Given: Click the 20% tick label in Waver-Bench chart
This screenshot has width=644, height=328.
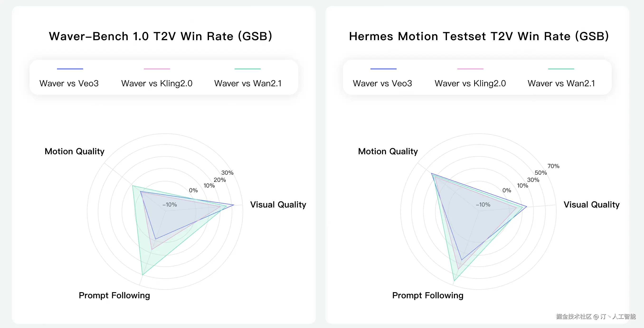Looking at the screenshot, I should 220,180.
